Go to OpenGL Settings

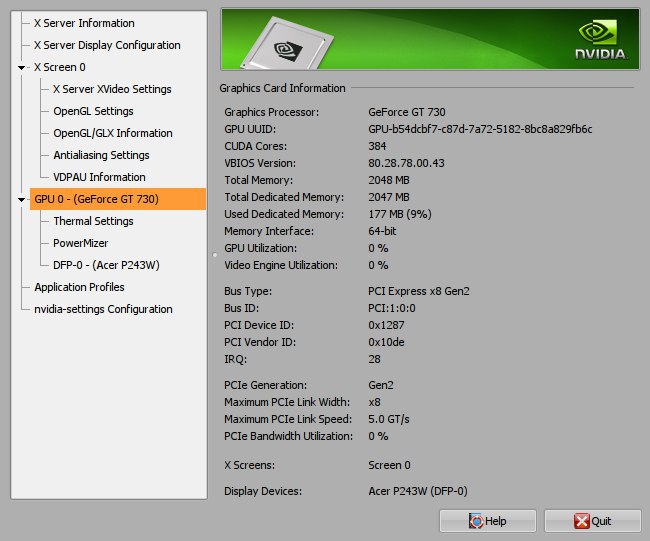pos(93,111)
